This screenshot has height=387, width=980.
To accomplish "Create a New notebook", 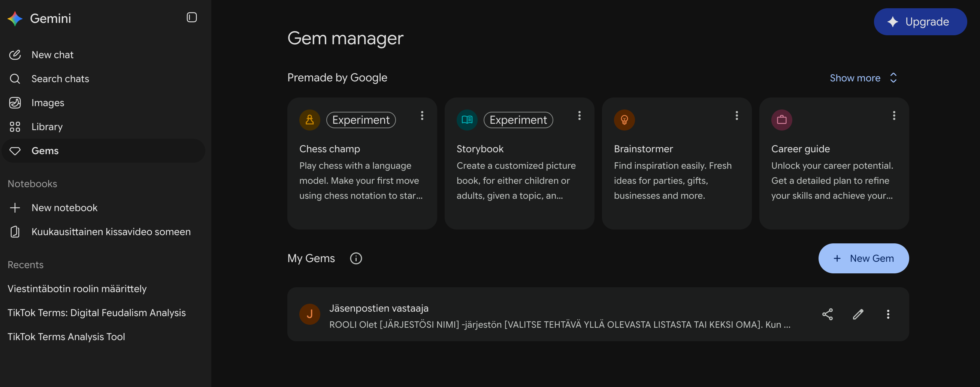I will [103, 208].
